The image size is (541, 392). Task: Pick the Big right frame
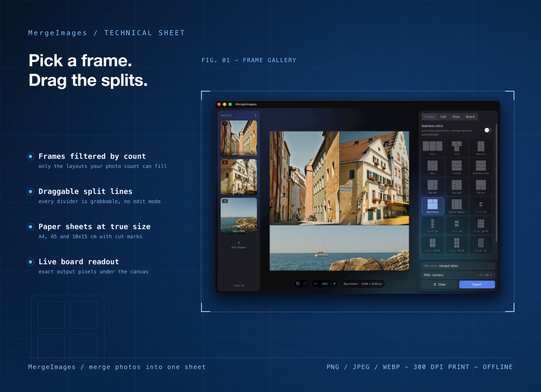coord(456,187)
